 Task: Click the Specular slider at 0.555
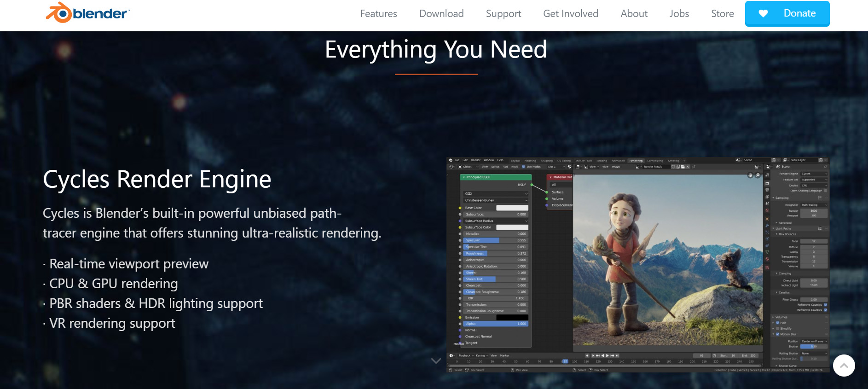click(x=496, y=240)
